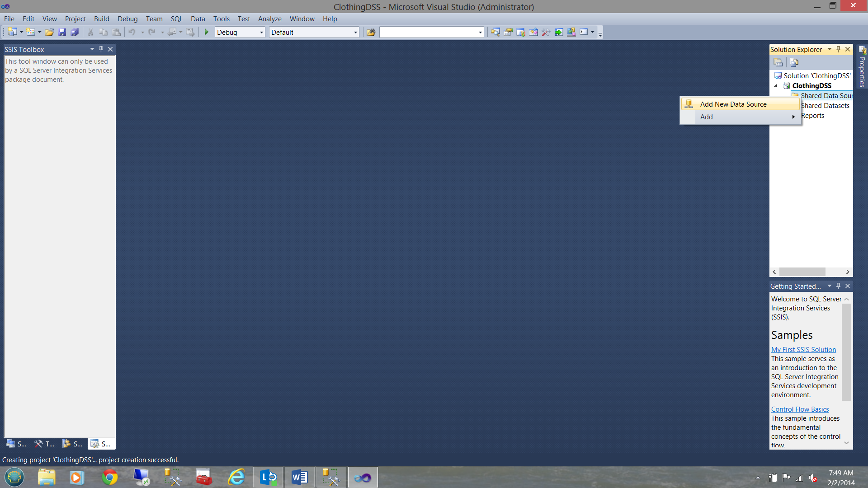This screenshot has height=488, width=868.
Task: Open Solution Explorer from the toolbar
Action: [x=495, y=32]
